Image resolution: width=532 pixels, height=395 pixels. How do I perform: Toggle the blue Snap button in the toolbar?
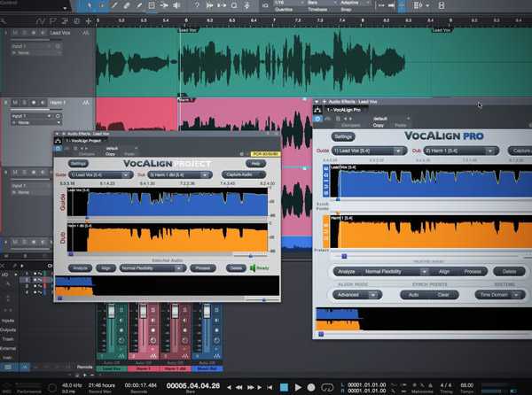(403, 5)
